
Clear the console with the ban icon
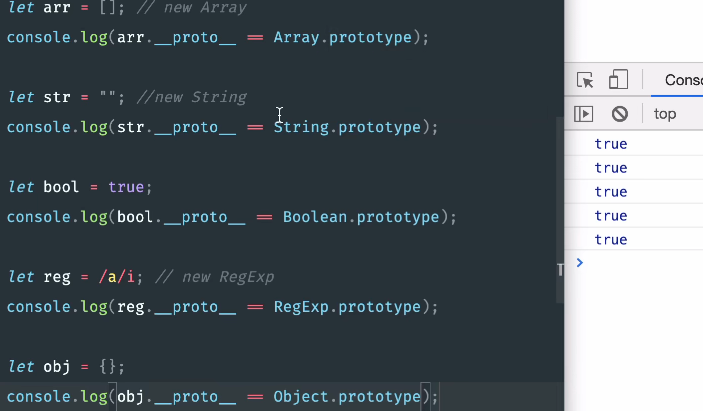[620, 114]
